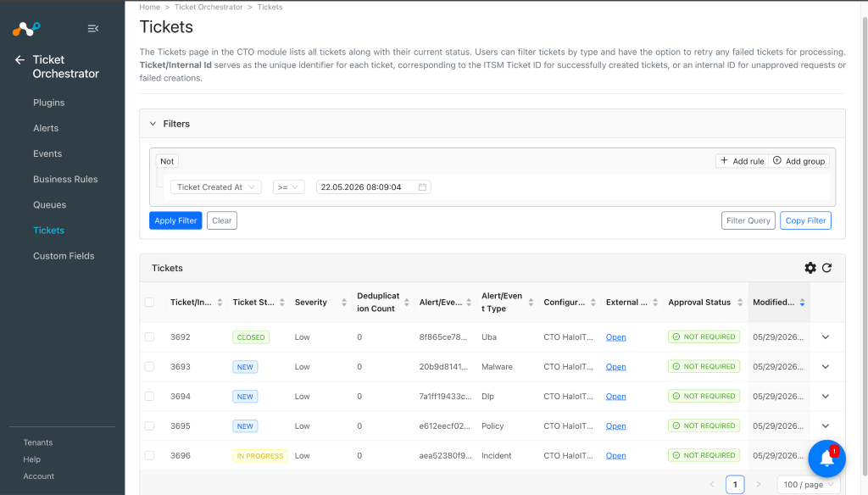Open Events in sidebar
This screenshot has height=495, width=868.
pos(47,153)
